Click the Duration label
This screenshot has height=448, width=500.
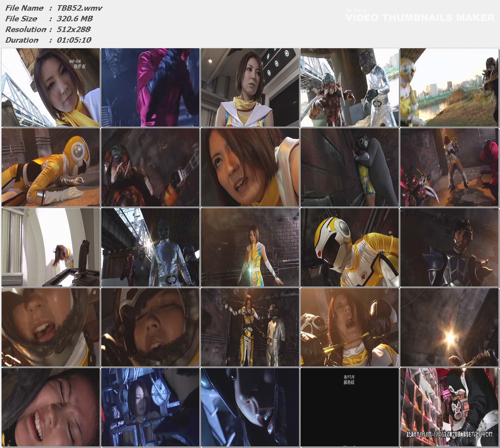(22, 40)
